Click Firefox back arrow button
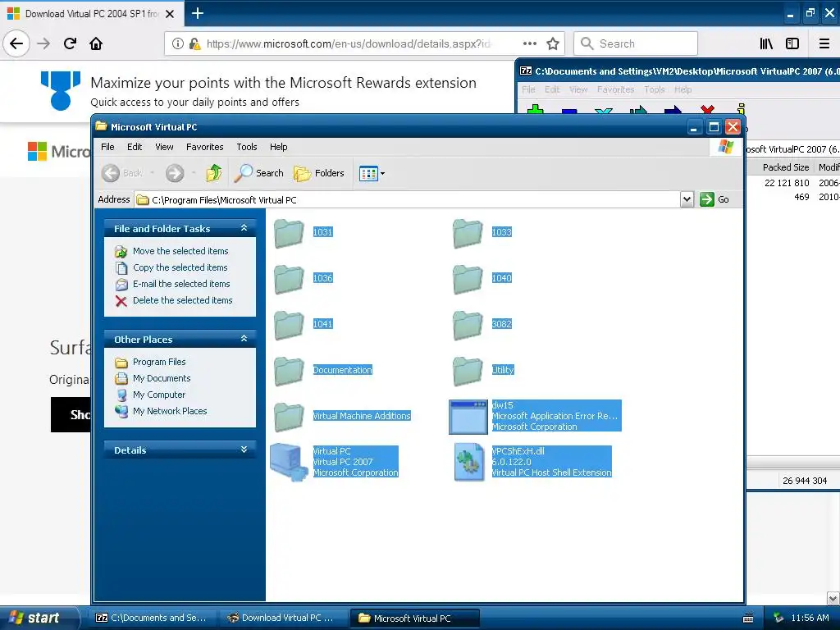Image resolution: width=840 pixels, height=630 pixels. [x=16, y=43]
